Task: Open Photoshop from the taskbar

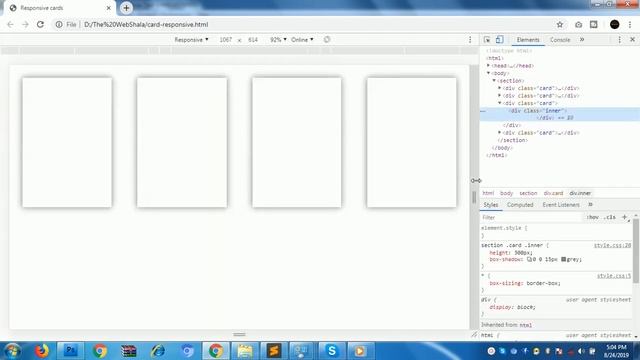Action: (x=71, y=351)
